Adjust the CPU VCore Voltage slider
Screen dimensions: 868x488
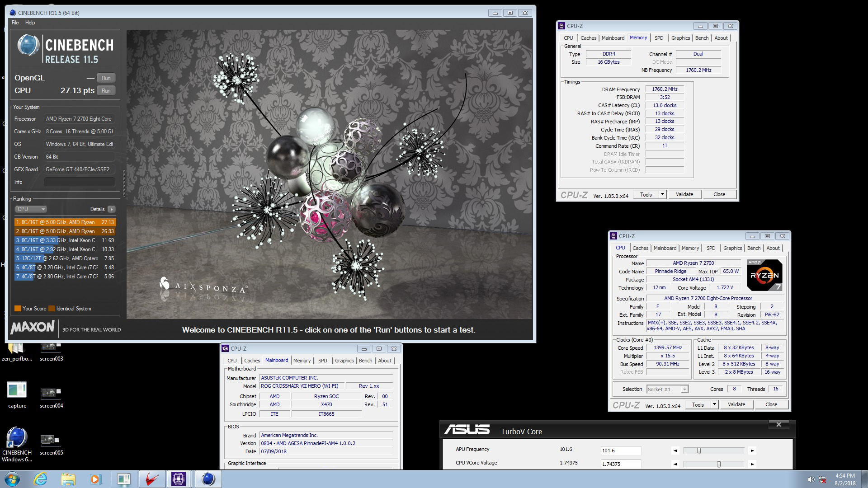719,464
